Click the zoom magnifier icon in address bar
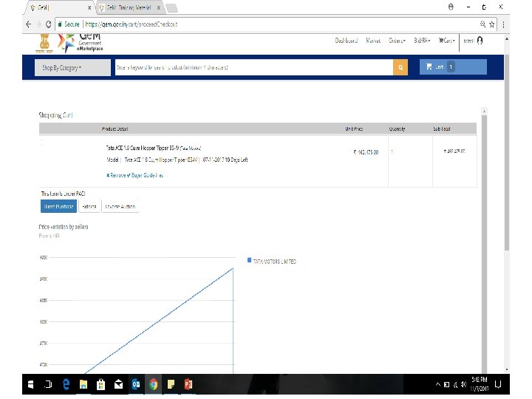 point(482,24)
